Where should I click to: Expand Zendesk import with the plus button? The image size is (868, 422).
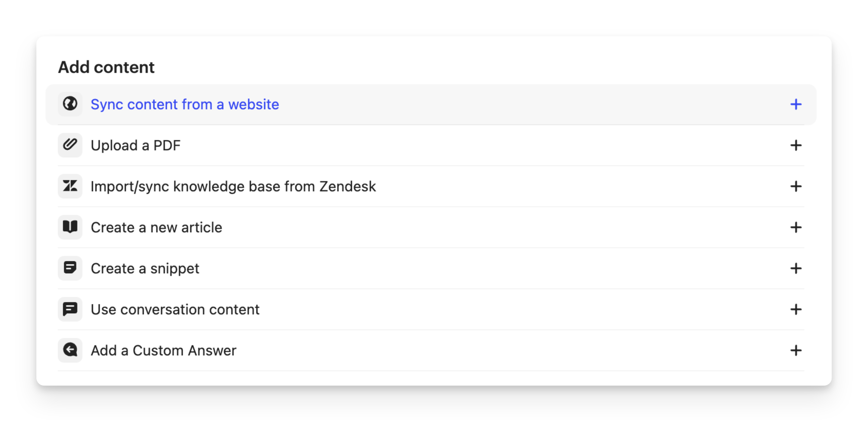796,187
